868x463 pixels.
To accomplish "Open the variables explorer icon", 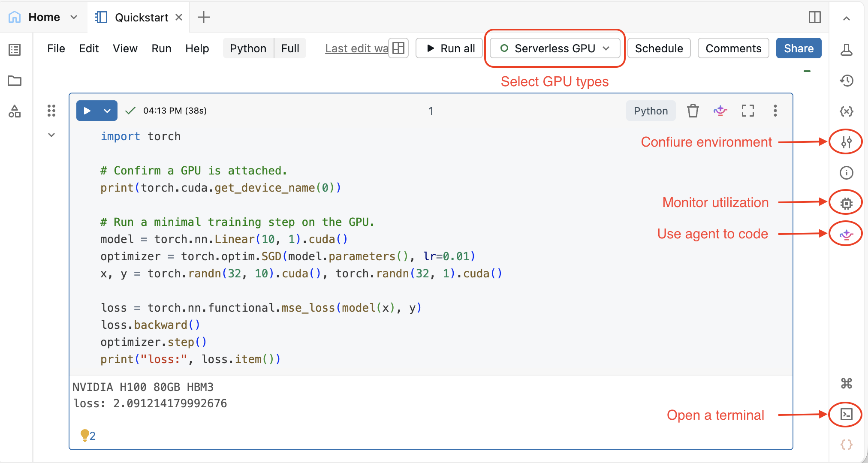I will 847,111.
